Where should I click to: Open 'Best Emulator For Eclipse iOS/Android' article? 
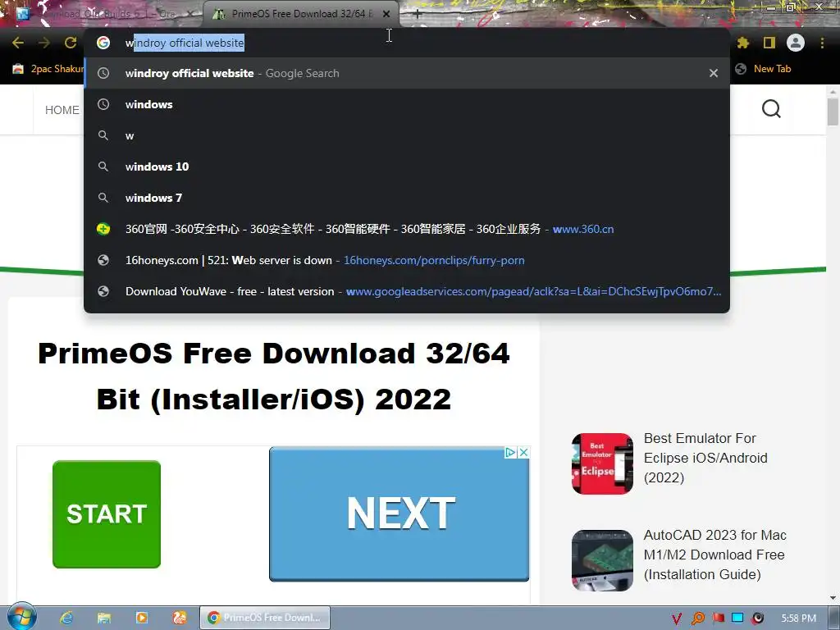click(x=705, y=458)
